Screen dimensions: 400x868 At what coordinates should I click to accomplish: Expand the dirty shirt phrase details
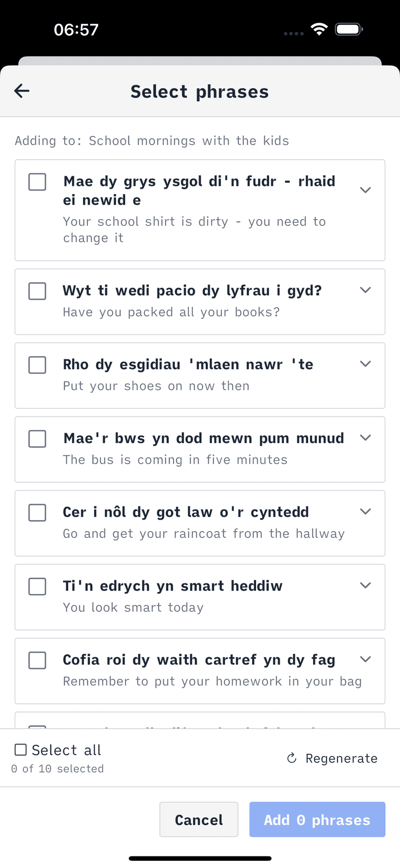point(366,190)
